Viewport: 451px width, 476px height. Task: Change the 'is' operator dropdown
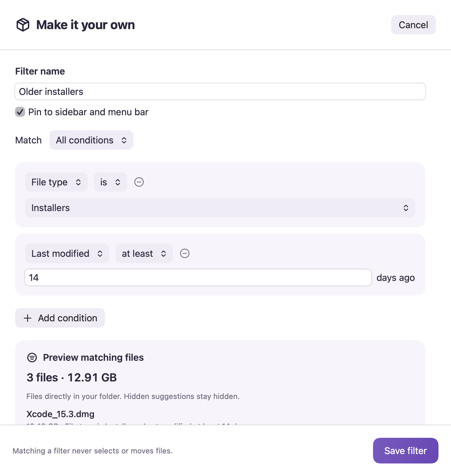click(111, 182)
